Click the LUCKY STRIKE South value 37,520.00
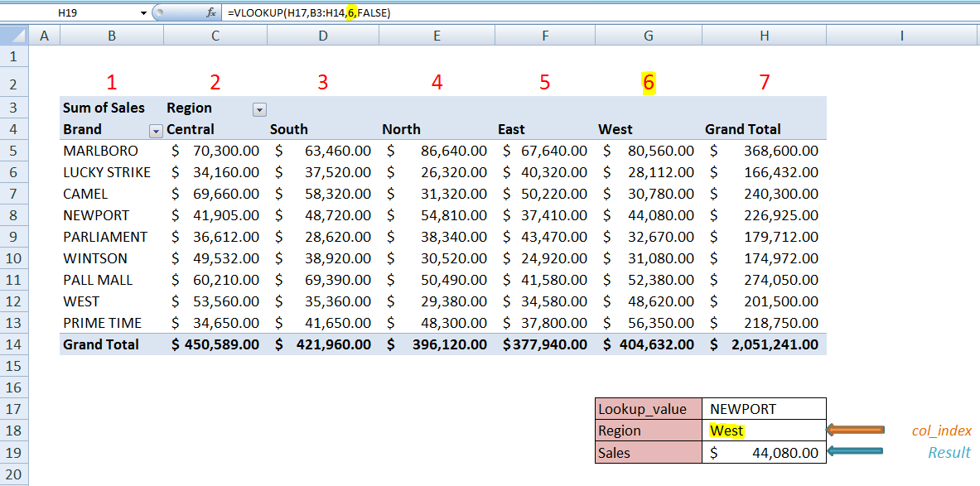 click(x=322, y=172)
